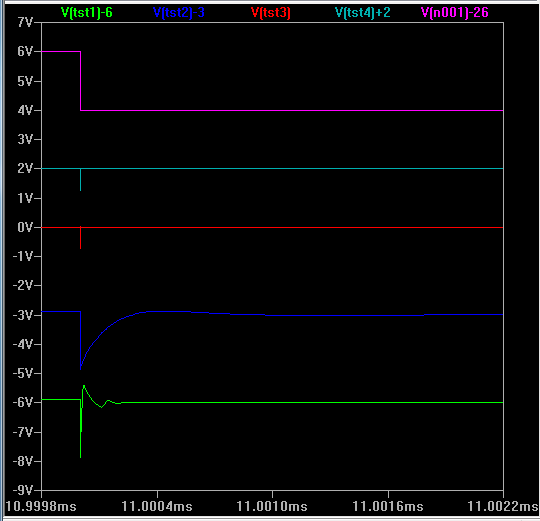The width and height of the screenshot is (540, 521).
Task: Click the cyan V(tst4)+2 trace label
Action: 363,13
